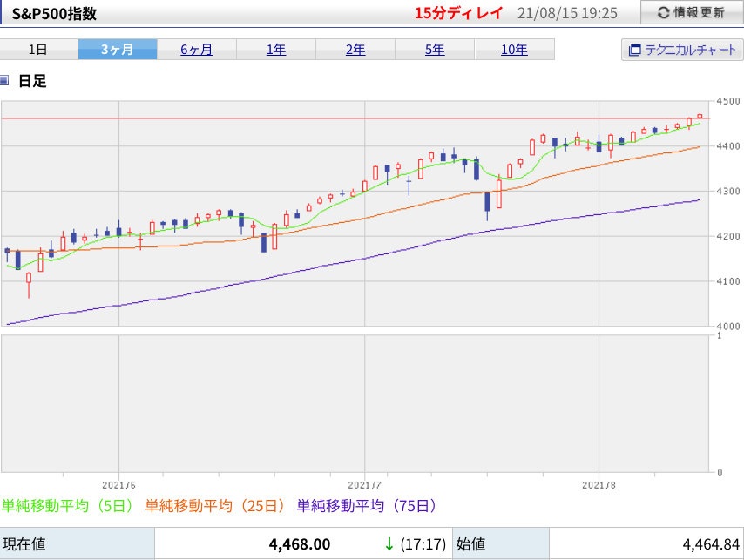
Task: Click the refresh arrow icon in 情報更新
Action: pos(663,13)
